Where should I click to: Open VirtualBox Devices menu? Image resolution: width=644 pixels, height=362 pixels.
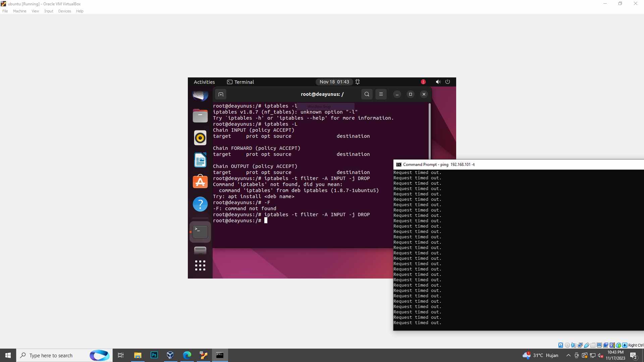(x=64, y=11)
